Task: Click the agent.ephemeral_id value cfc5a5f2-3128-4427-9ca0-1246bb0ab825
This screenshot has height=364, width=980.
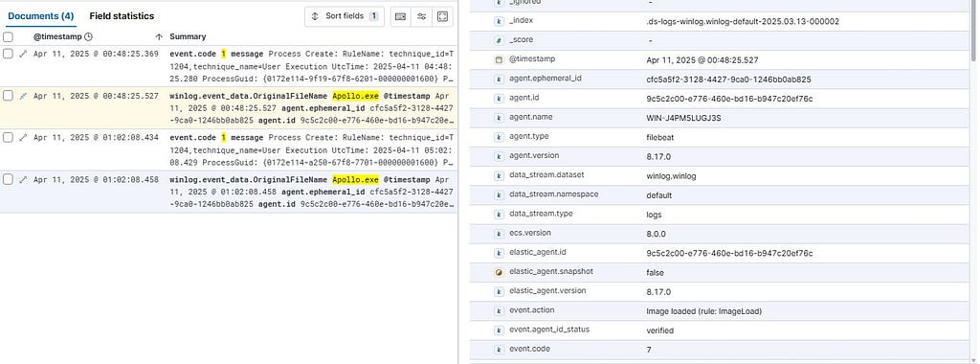Action: click(728, 80)
